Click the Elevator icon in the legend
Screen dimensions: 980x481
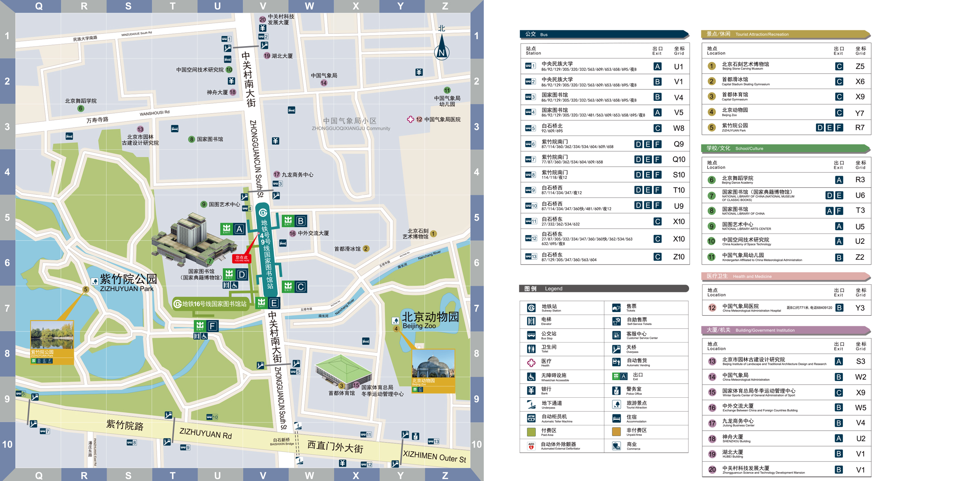531,321
